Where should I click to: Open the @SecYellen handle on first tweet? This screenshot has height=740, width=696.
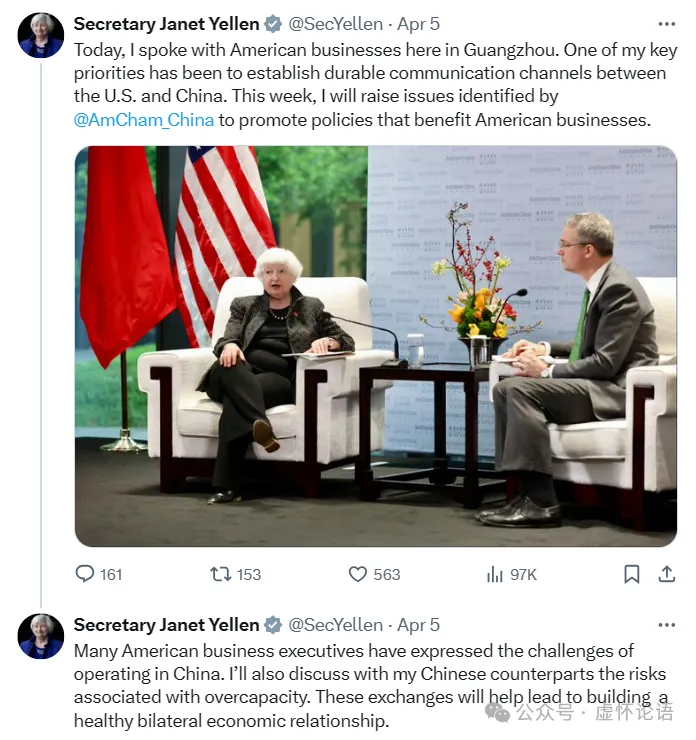[x=335, y=24]
